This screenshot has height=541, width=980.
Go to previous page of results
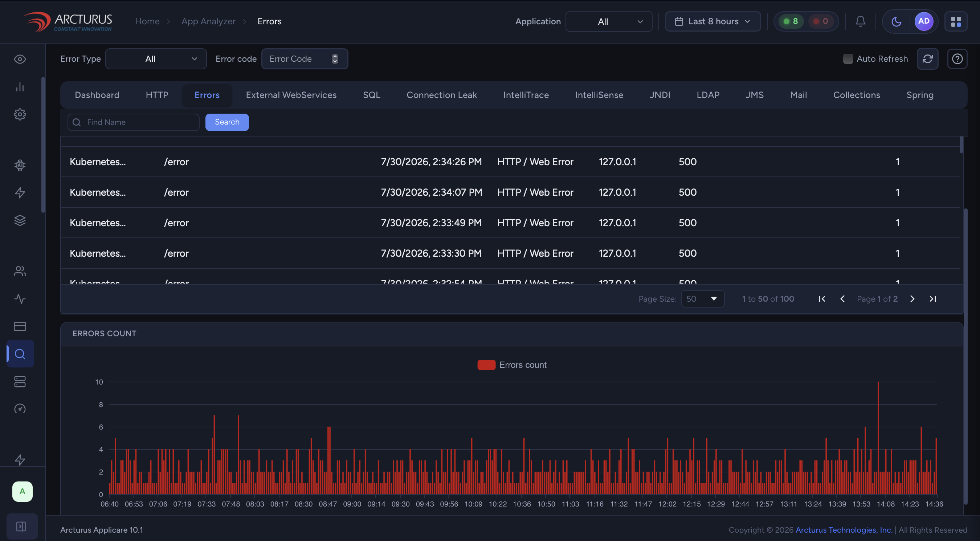pos(842,299)
